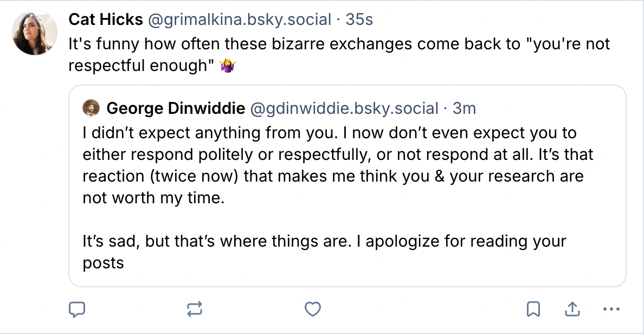Click George Dinwiddie's small avatar
The image size is (644, 335).
coord(91,108)
